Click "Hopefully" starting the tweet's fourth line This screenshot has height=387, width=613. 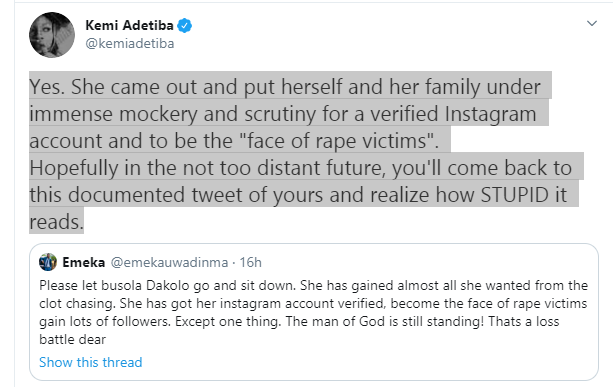[74, 168]
